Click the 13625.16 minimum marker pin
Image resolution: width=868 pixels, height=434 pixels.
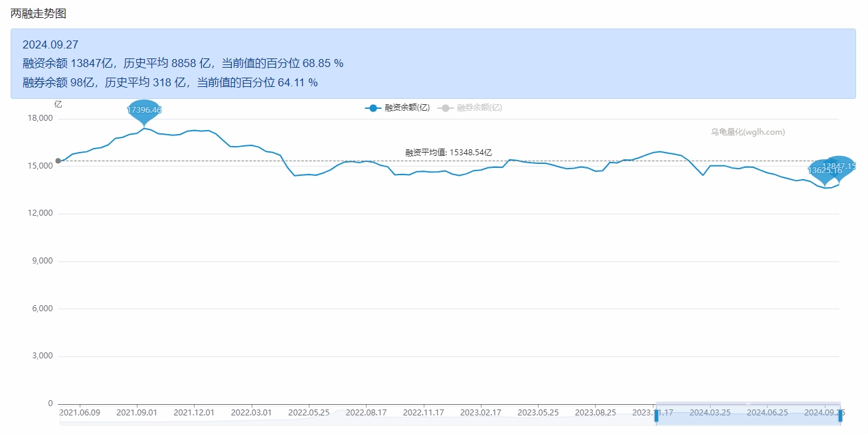click(x=824, y=171)
